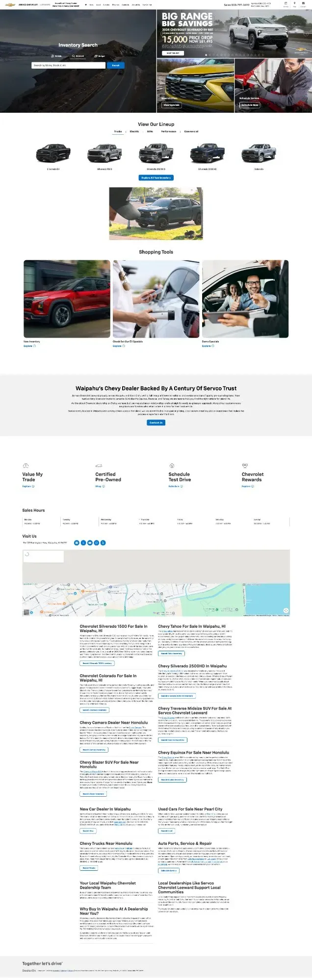Open the About Us menu item

click(x=135, y=5)
